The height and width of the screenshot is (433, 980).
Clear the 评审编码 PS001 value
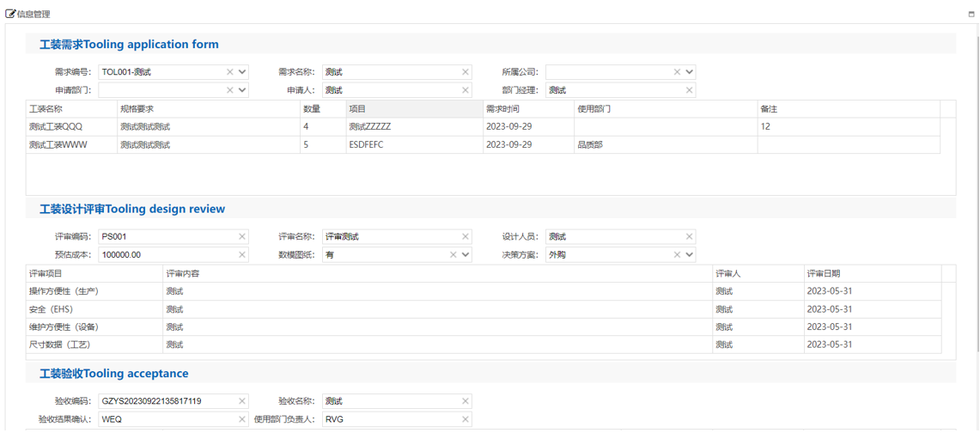click(x=242, y=237)
